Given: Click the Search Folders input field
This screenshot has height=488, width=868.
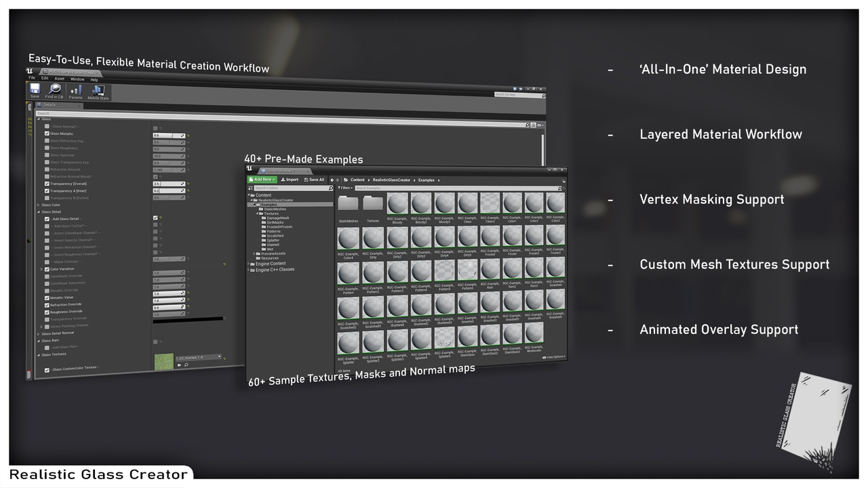Looking at the screenshot, I should pyautogui.click(x=293, y=188).
